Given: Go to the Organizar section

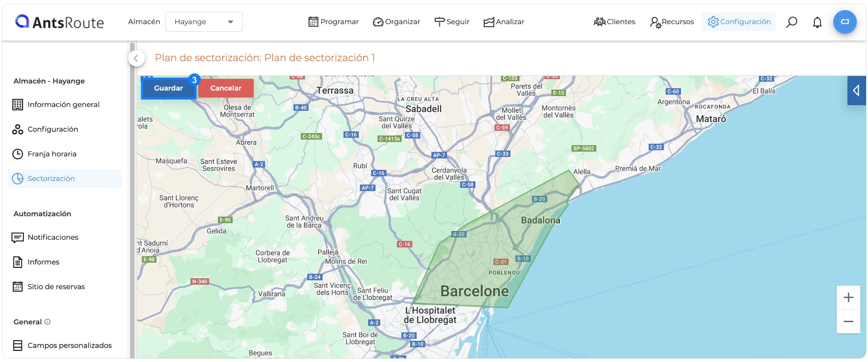Looking at the screenshot, I should 397,22.
